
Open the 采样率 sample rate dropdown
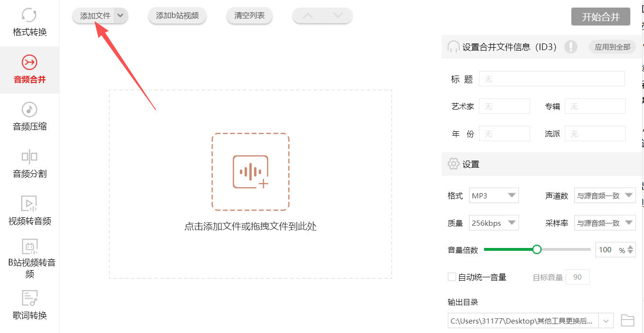coord(605,223)
